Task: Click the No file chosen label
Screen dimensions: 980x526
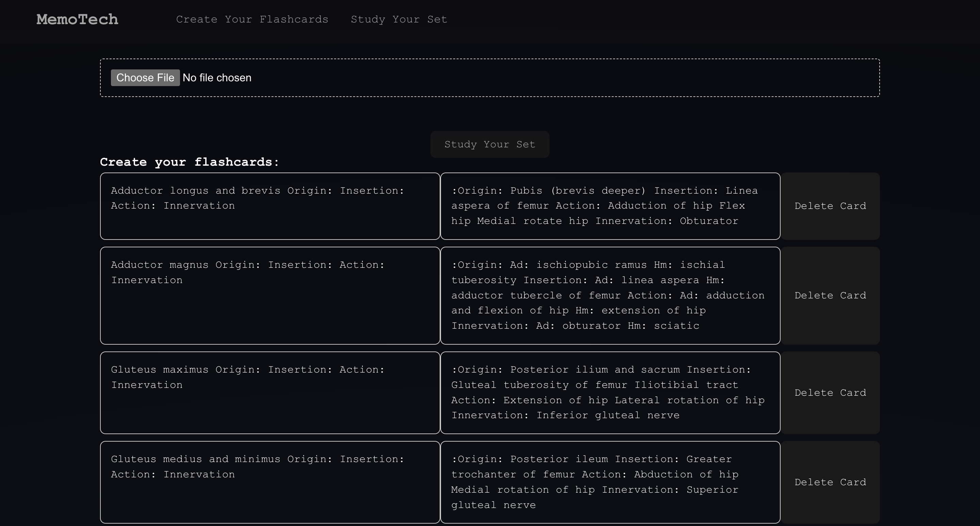Action: (x=217, y=78)
